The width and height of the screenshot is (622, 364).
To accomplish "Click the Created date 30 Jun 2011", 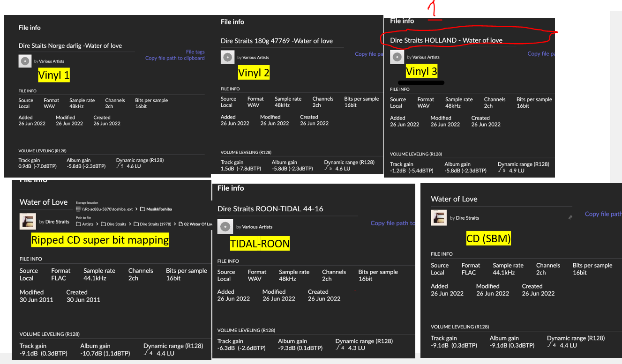I will click(83, 299).
